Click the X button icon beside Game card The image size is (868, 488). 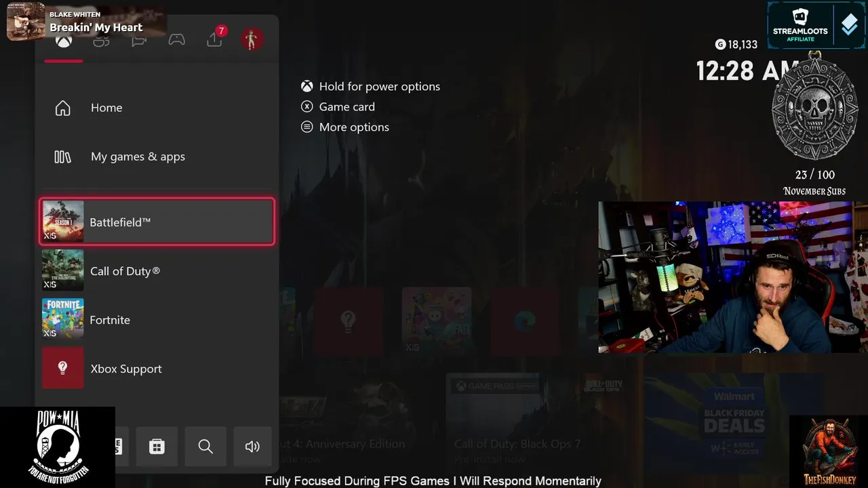point(307,106)
